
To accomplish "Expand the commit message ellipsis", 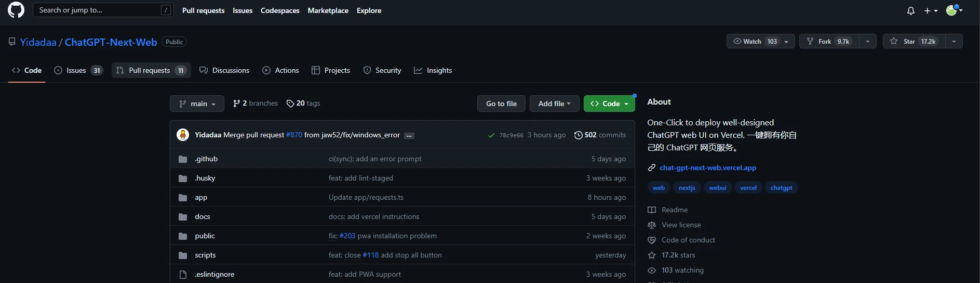I will click(x=409, y=136).
